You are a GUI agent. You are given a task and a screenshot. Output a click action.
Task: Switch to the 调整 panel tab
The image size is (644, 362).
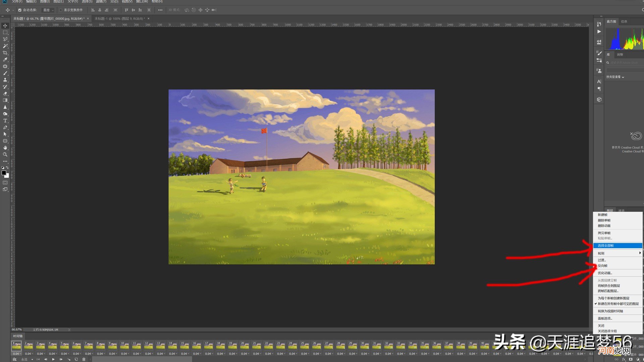point(620,54)
